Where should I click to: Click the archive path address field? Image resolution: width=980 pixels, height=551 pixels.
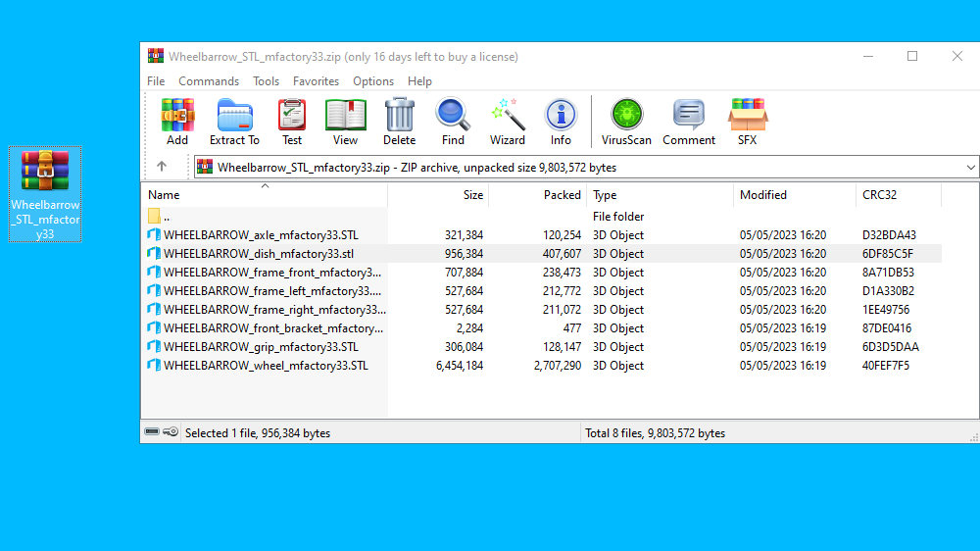click(x=586, y=167)
